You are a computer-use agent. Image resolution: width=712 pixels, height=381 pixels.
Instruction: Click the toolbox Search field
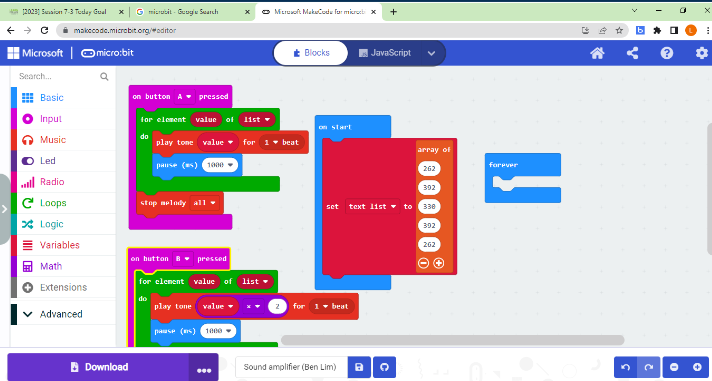coord(59,76)
